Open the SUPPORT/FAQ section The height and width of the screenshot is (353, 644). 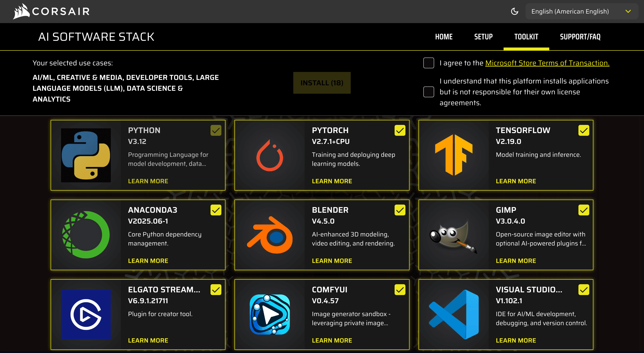[580, 37]
